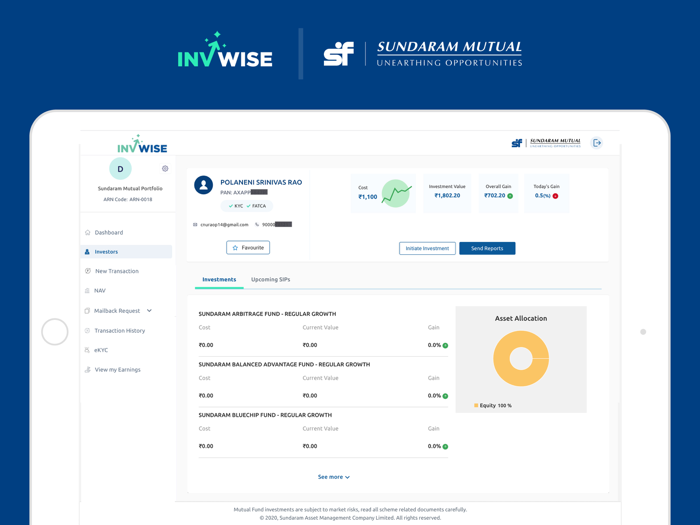The image size is (700, 525).
Task: Click the Sundaram Arbitrage Fund title
Action: 267,314
